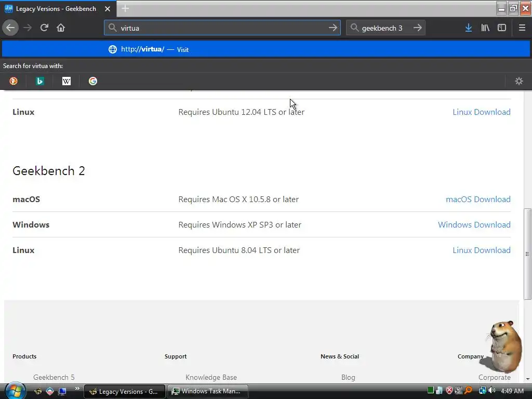Click the Products footer heading

(x=24, y=356)
